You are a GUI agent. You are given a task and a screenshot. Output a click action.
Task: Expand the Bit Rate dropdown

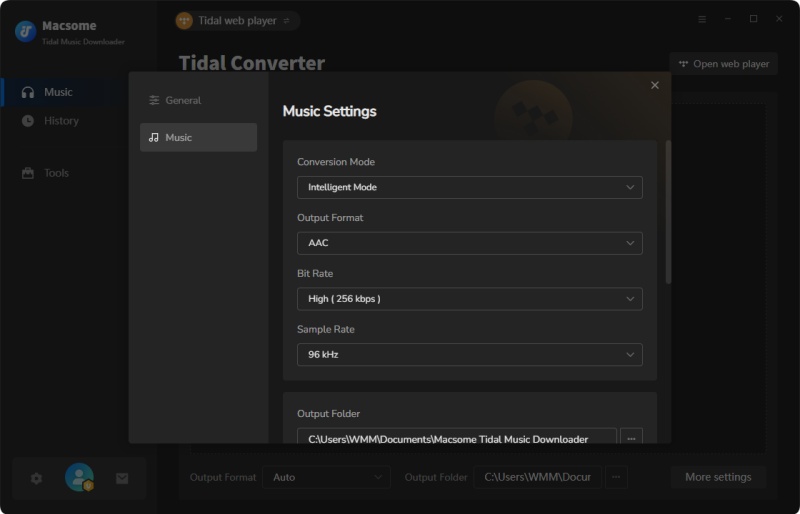[x=469, y=299]
